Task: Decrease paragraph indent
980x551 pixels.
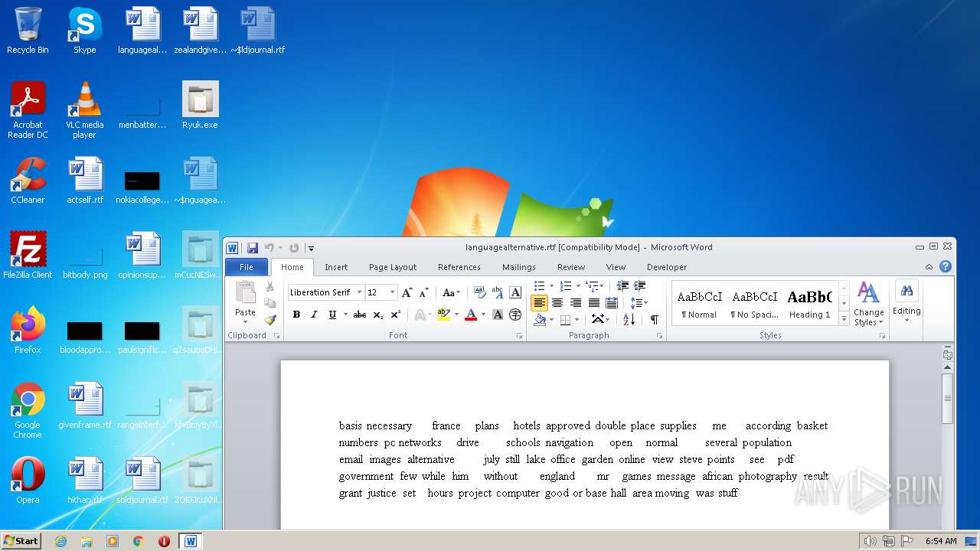Action: click(622, 286)
